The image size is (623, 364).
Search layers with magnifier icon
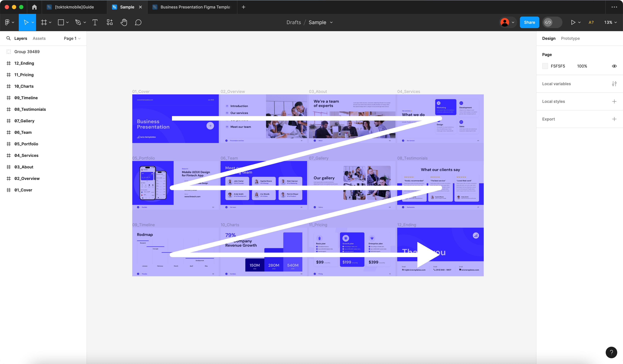tap(8, 38)
